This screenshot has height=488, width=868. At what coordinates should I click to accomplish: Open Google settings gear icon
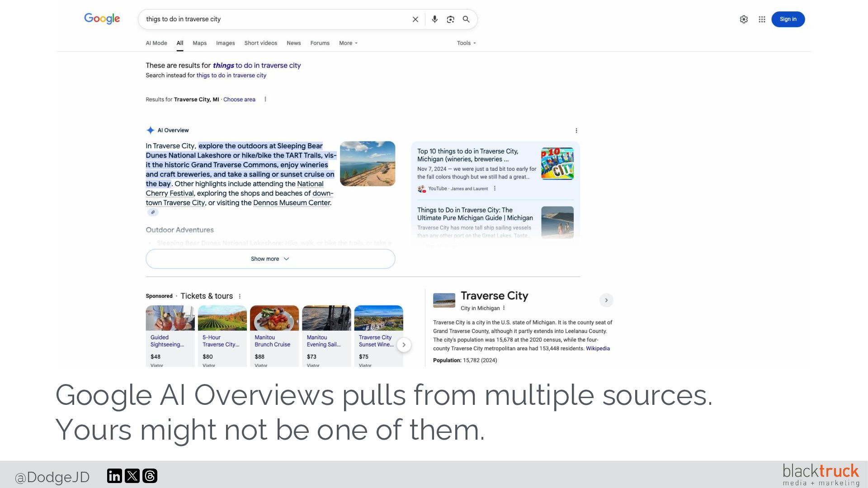(744, 19)
